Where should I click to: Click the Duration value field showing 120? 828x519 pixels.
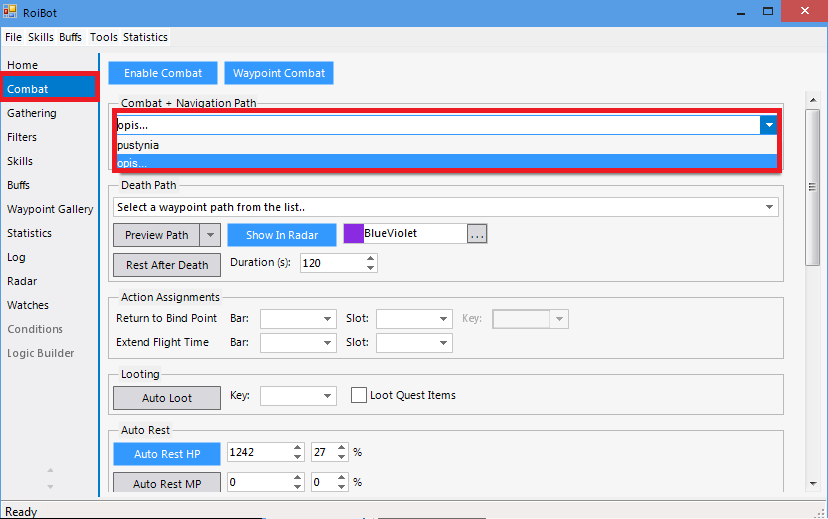coord(332,263)
